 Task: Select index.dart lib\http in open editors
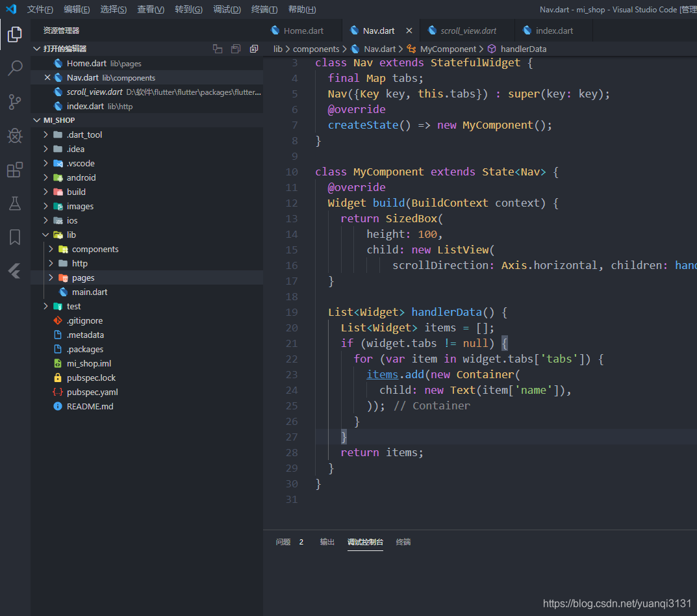(x=147, y=106)
